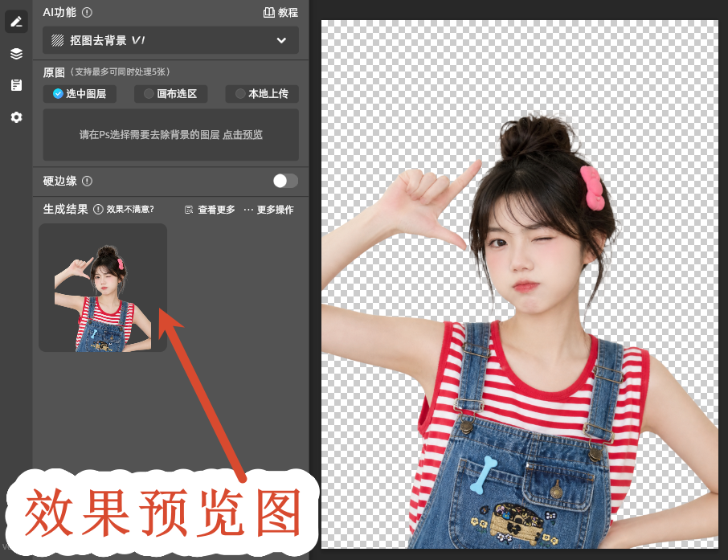The image size is (728, 560).
Task: Open the layers stack sidebar icon
Action: pyautogui.click(x=16, y=54)
